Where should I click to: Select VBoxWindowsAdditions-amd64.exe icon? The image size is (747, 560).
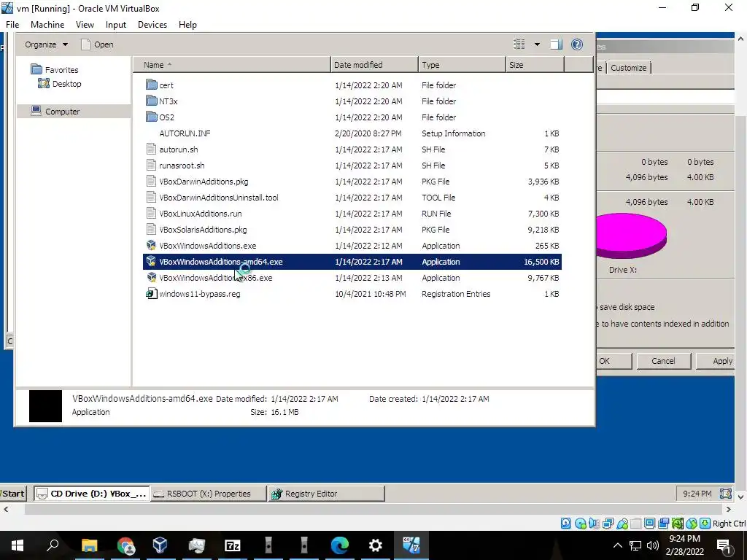click(x=152, y=262)
